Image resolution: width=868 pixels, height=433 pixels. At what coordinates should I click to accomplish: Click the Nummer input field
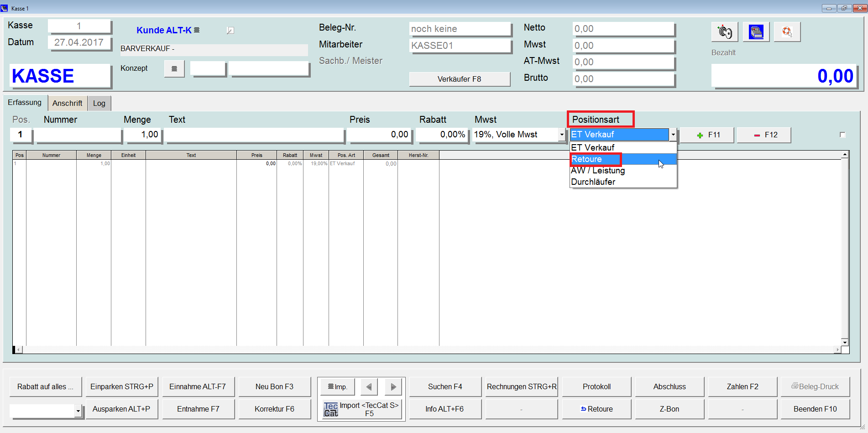pos(78,135)
